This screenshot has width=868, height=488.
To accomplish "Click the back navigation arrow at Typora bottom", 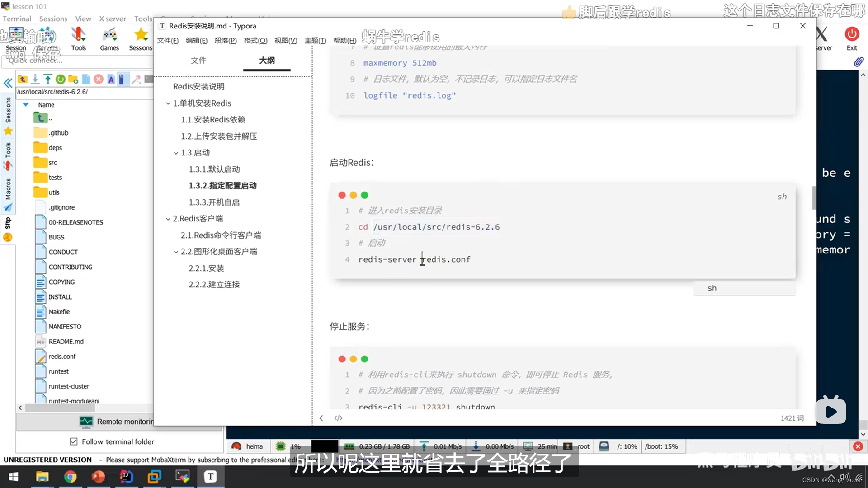I will pyautogui.click(x=321, y=418).
